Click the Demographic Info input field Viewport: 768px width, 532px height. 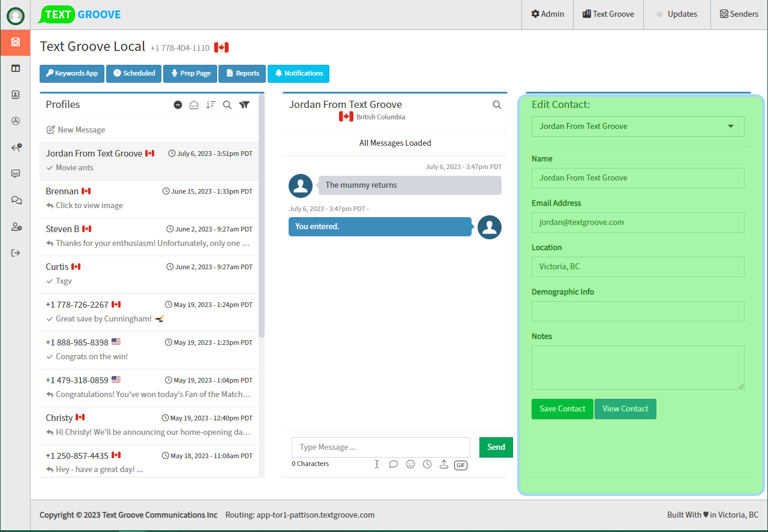pyautogui.click(x=638, y=311)
